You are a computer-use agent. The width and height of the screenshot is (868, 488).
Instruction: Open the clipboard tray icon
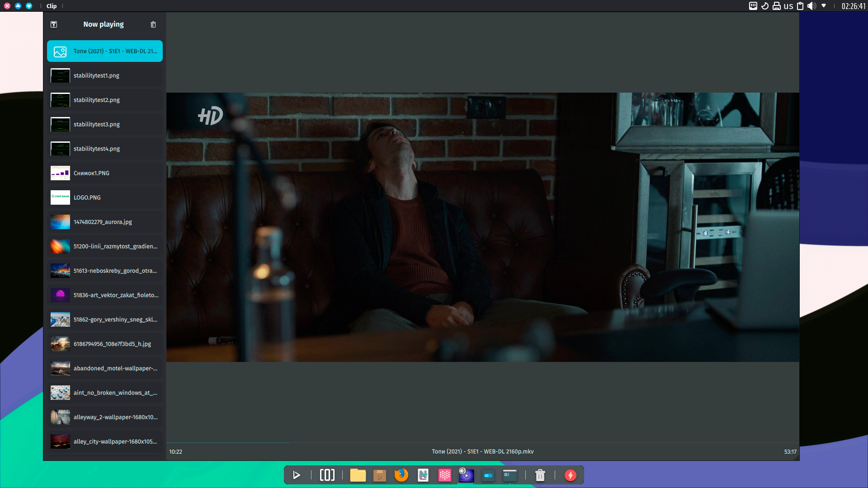pos(800,6)
